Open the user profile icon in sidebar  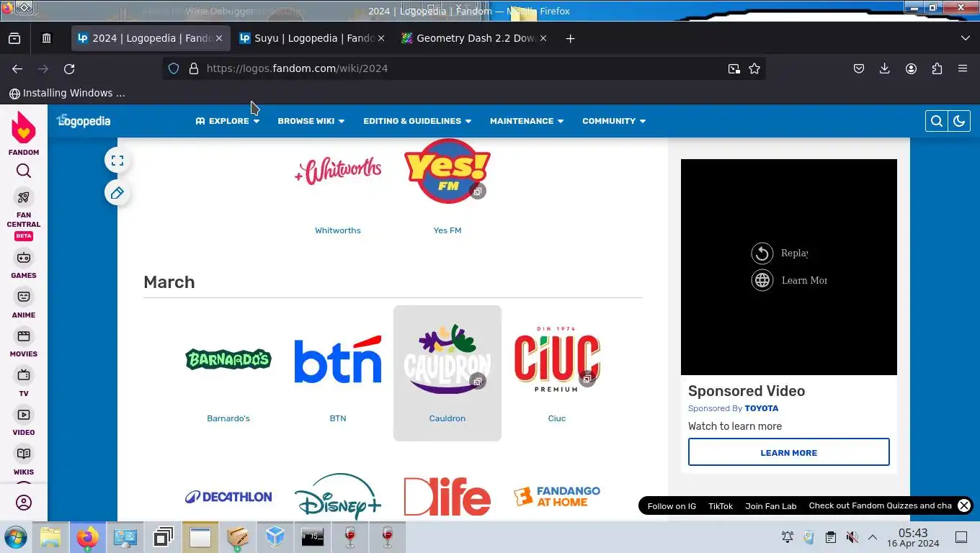(24, 503)
